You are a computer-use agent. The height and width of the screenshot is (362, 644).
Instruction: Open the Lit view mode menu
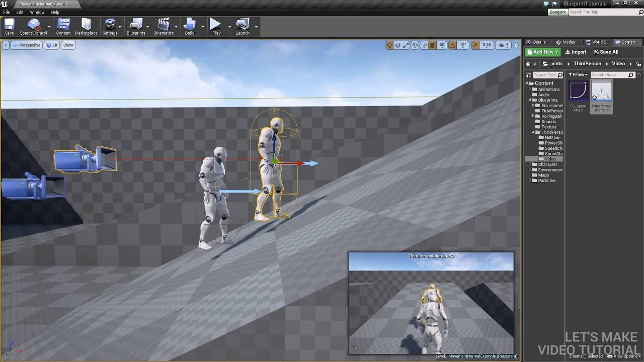pyautogui.click(x=52, y=45)
